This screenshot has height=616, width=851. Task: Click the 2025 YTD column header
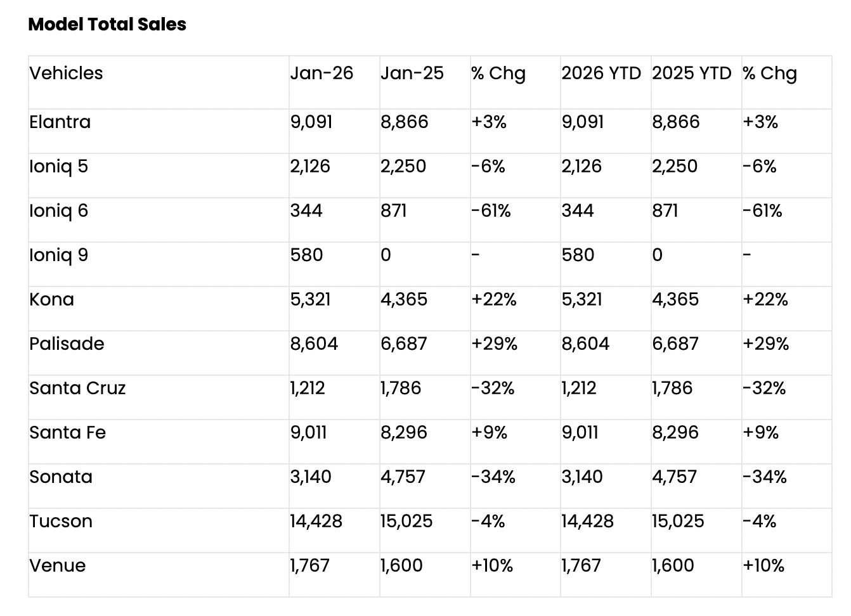[x=691, y=74]
